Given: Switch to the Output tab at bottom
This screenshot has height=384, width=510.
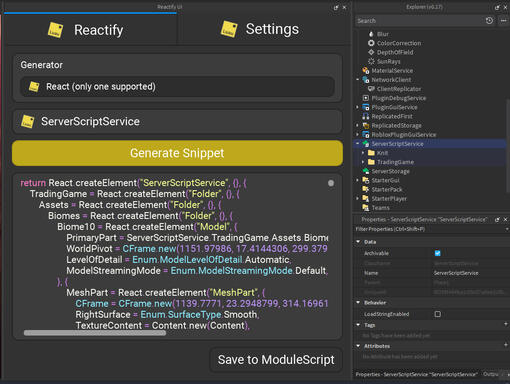Looking at the screenshot, I should 491,374.
